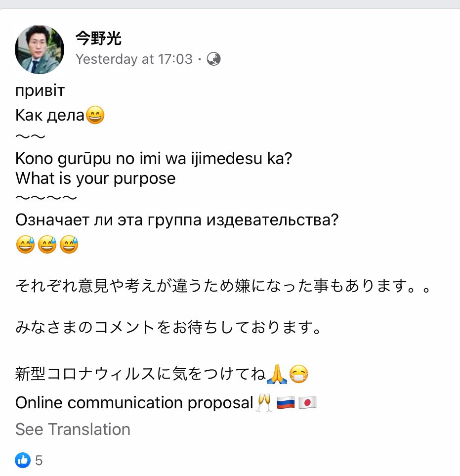Click the grinning emoji after Как дела
Screen dimensions: 460x476
click(x=95, y=116)
